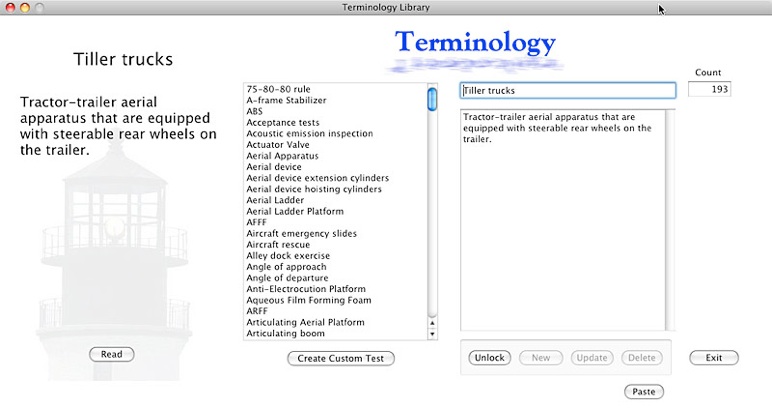The image size is (772, 408).
Task: Select 'AFFF' in the term list
Action: tap(257, 222)
